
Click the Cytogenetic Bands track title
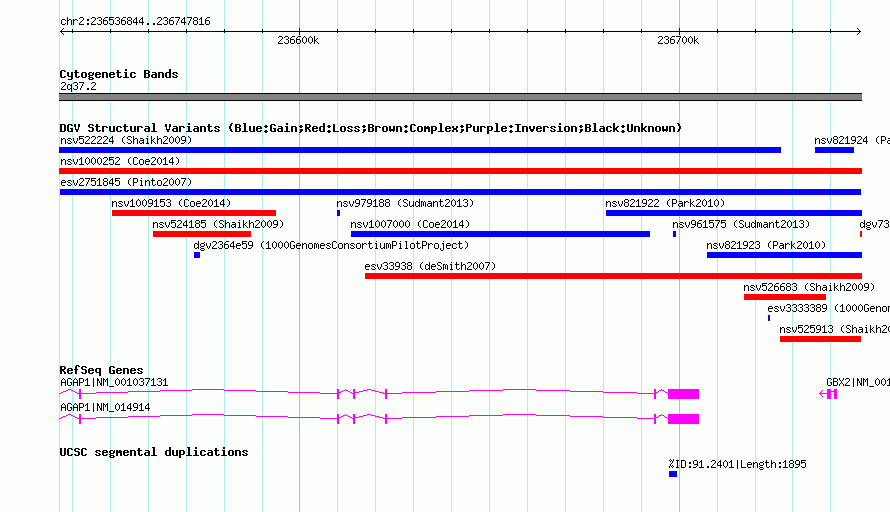(119, 74)
